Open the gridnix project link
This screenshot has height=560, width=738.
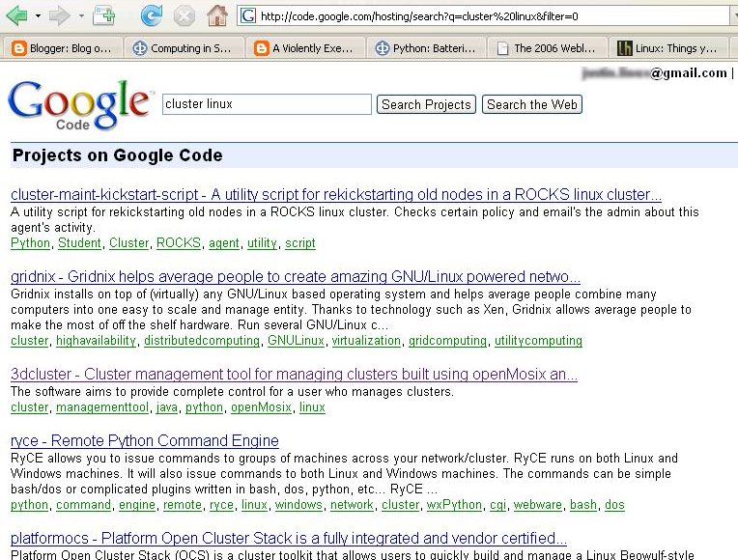(x=296, y=277)
